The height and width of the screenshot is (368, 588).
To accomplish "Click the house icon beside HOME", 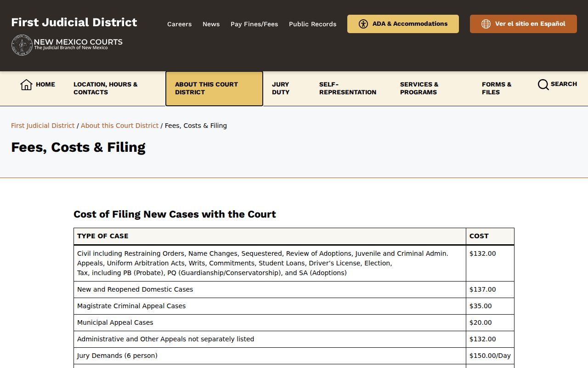I will click(x=26, y=85).
